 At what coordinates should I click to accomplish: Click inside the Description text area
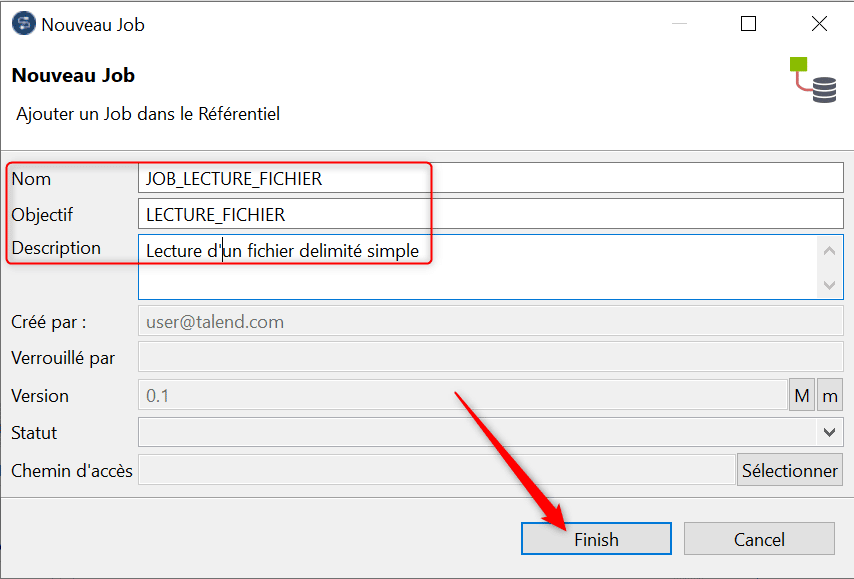point(477,267)
